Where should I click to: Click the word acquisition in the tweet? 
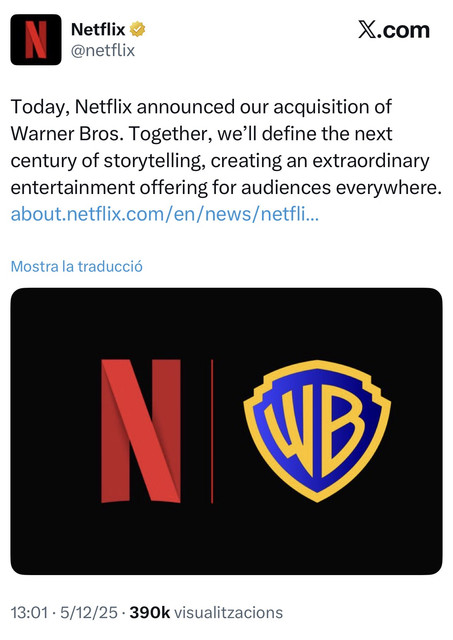click(x=319, y=107)
